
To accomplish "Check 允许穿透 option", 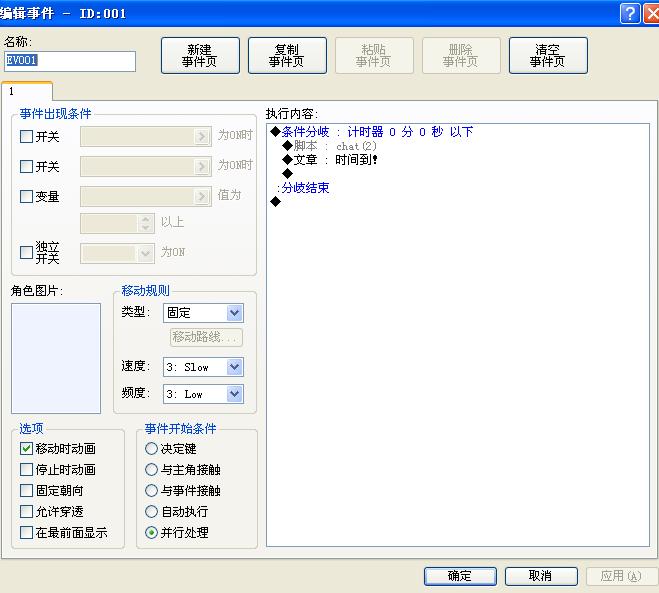I will [26, 511].
